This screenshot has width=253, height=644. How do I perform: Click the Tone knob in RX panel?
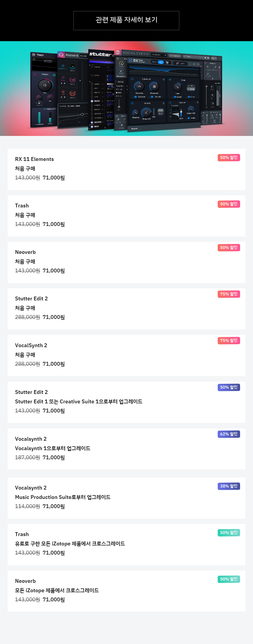(x=177, y=87)
